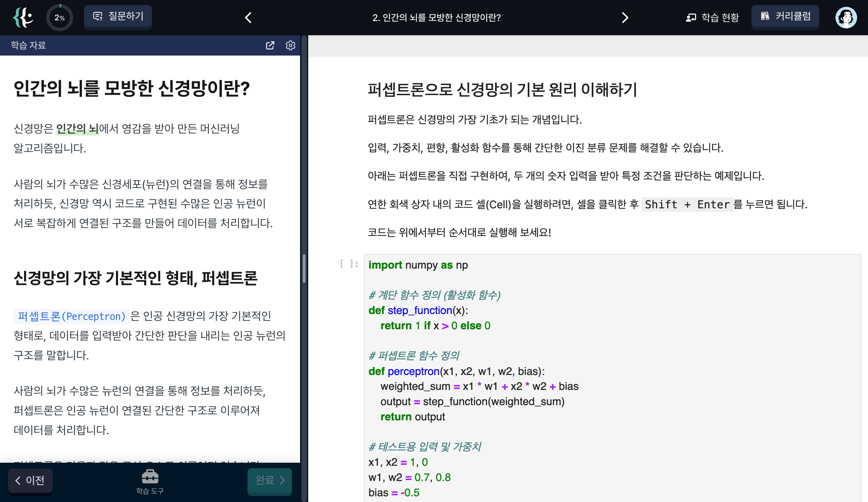The width and height of the screenshot is (868, 502).
Task: Click heading 퍼셉트론으로 신경망의 기본 원리 이해하기
Action: [x=502, y=89]
